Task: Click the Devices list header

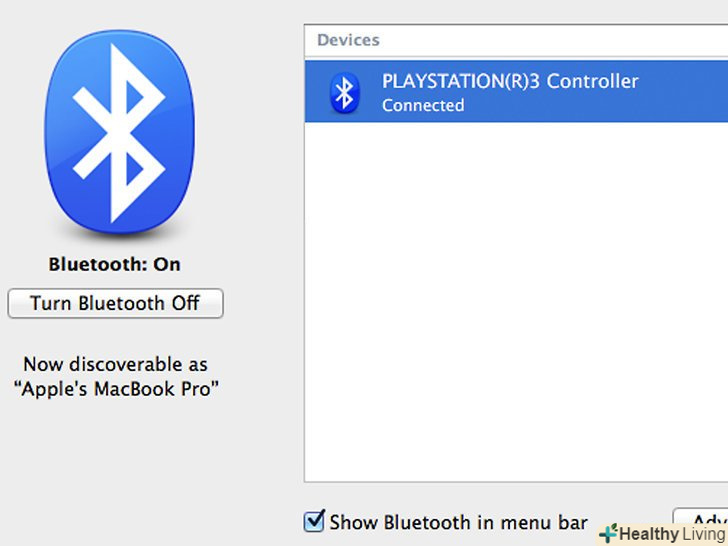Action: pyautogui.click(x=516, y=40)
